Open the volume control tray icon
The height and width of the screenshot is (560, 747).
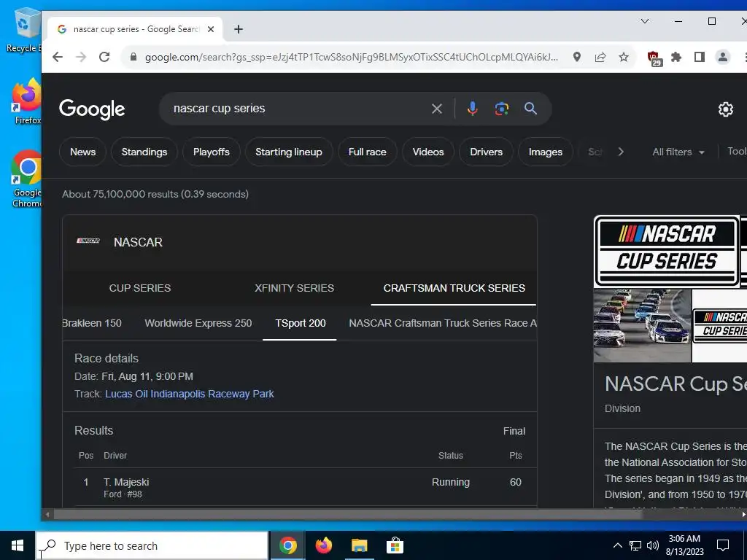click(653, 545)
